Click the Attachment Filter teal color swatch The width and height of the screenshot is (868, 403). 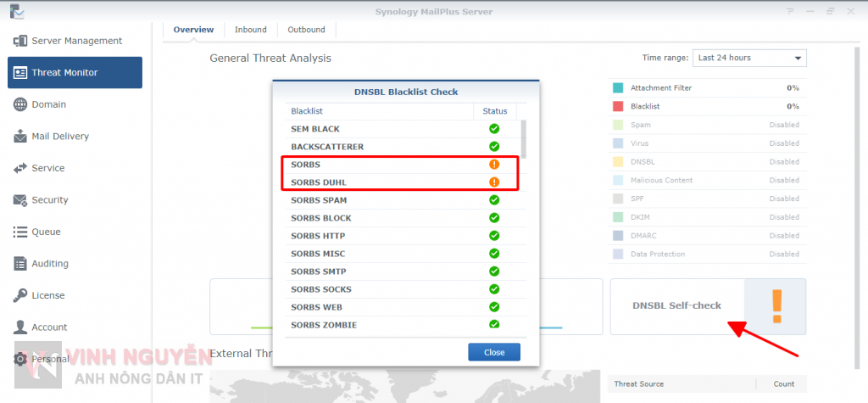tap(618, 88)
